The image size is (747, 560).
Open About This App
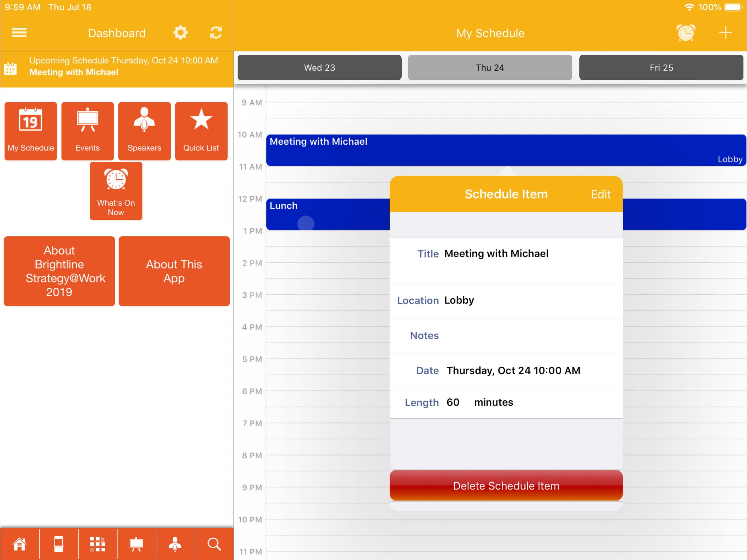(174, 271)
